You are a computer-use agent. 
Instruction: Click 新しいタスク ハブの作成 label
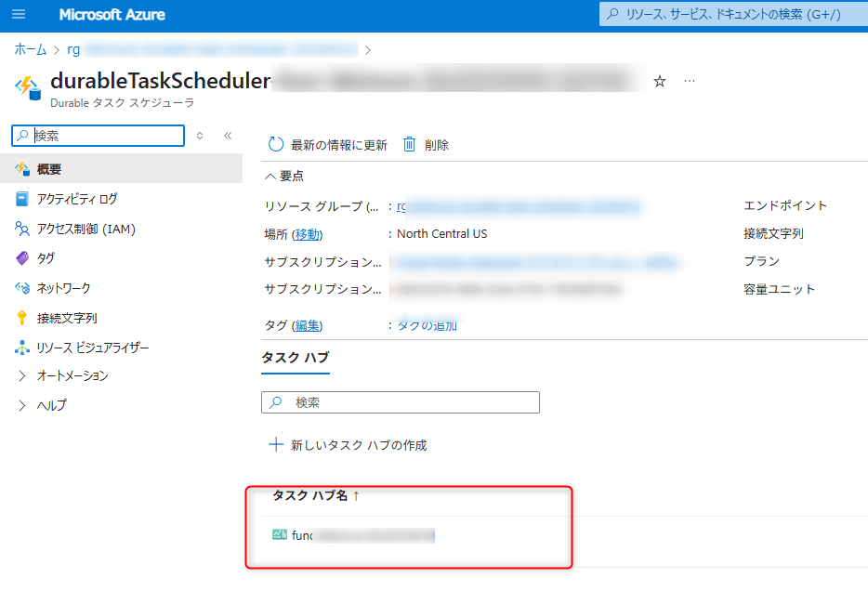(359, 445)
